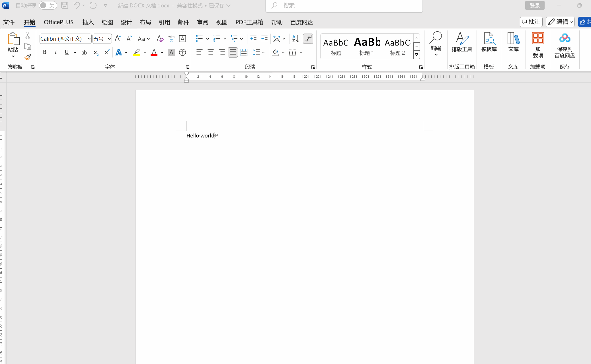The height and width of the screenshot is (364, 591).
Task: Click the clear formatting eraser icon
Action: pos(160,39)
